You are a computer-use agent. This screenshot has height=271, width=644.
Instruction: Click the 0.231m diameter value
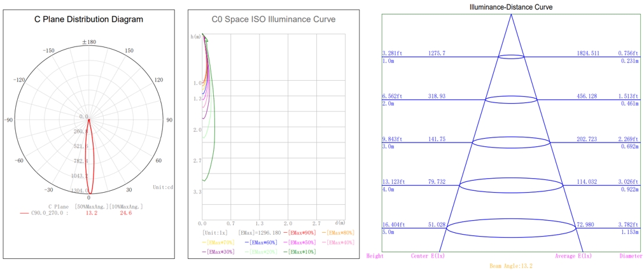[631, 61]
